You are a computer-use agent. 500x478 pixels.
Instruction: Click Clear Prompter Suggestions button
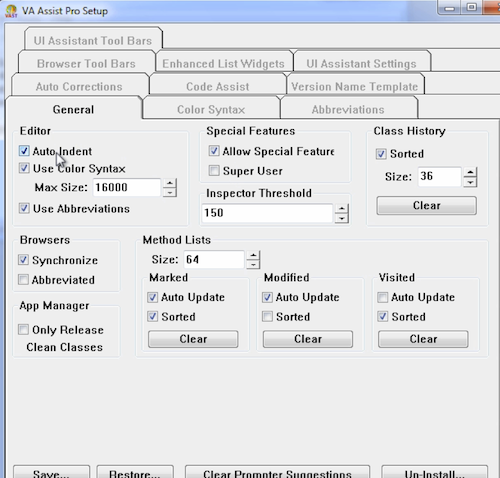pos(277,472)
